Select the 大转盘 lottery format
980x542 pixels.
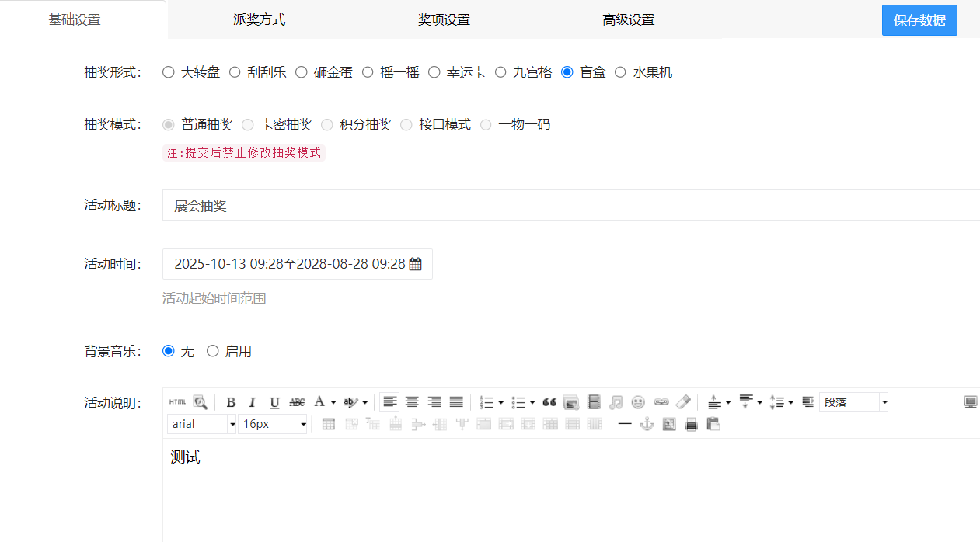click(169, 72)
